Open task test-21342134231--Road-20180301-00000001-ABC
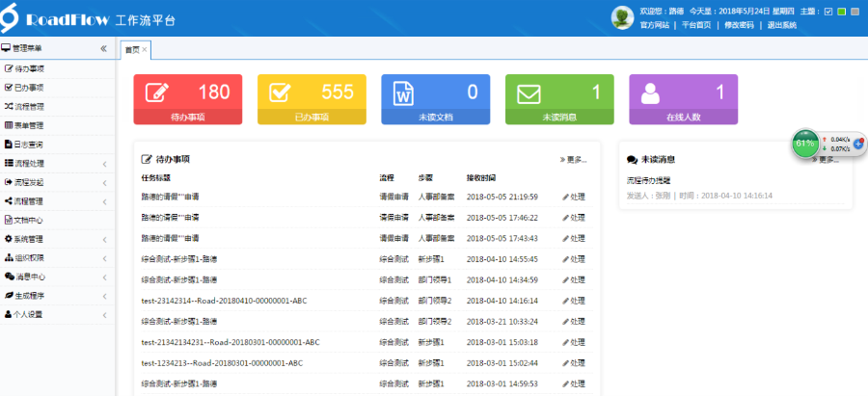Image resolution: width=868 pixels, height=396 pixels. [x=231, y=342]
